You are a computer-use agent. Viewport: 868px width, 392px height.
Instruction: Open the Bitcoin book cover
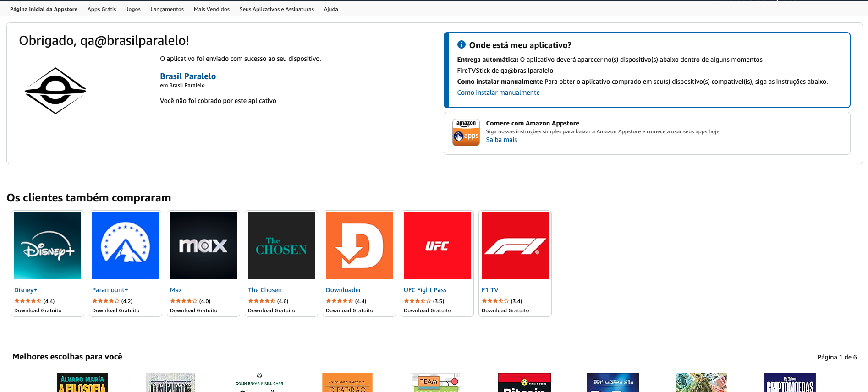pos(524,383)
